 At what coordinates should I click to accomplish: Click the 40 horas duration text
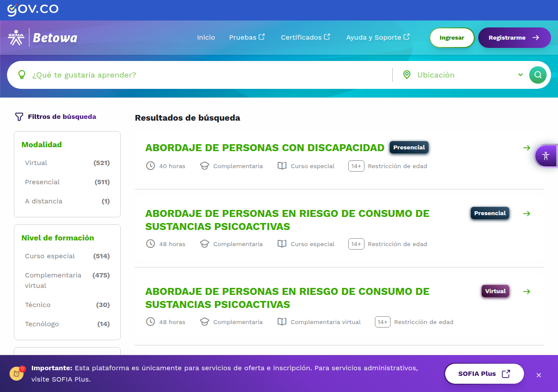click(x=172, y=166)
